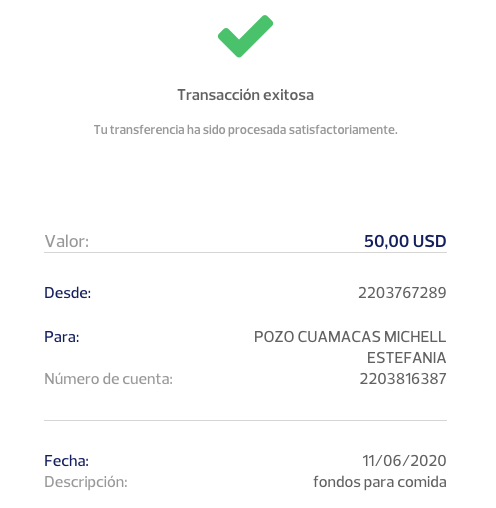This screenshot has height=508, width=496.
Task: Click the green success checkmark icon
Action: (x=245, y=36)
